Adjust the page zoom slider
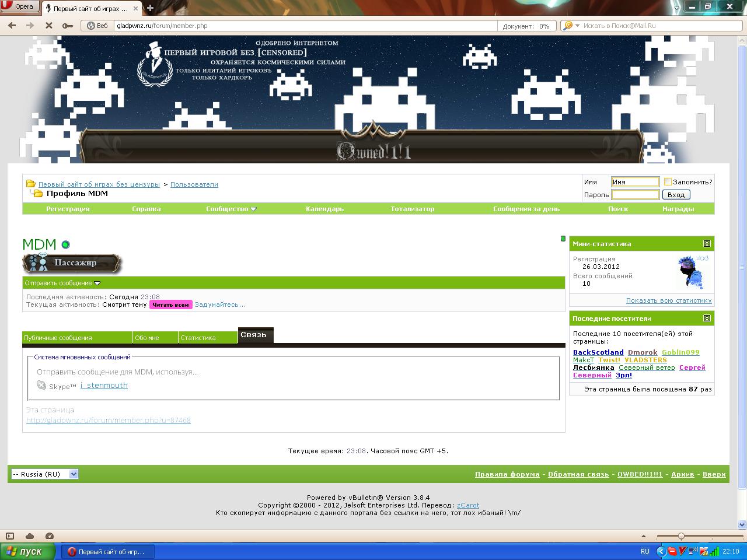Viewport: 747px width, 560px height. pyautogui.click(x=681, y=536)
